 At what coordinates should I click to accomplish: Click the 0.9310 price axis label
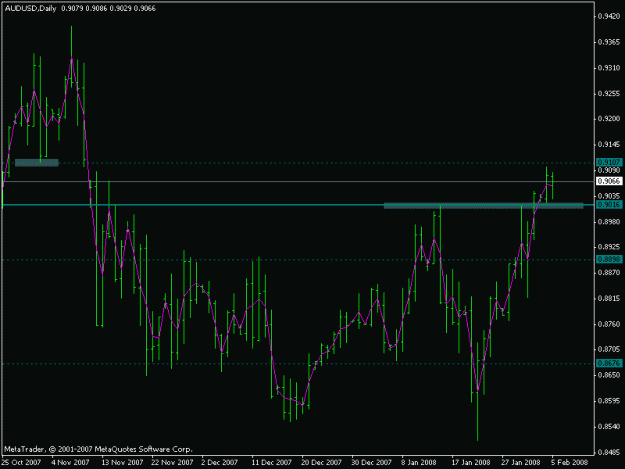(609, 68)
